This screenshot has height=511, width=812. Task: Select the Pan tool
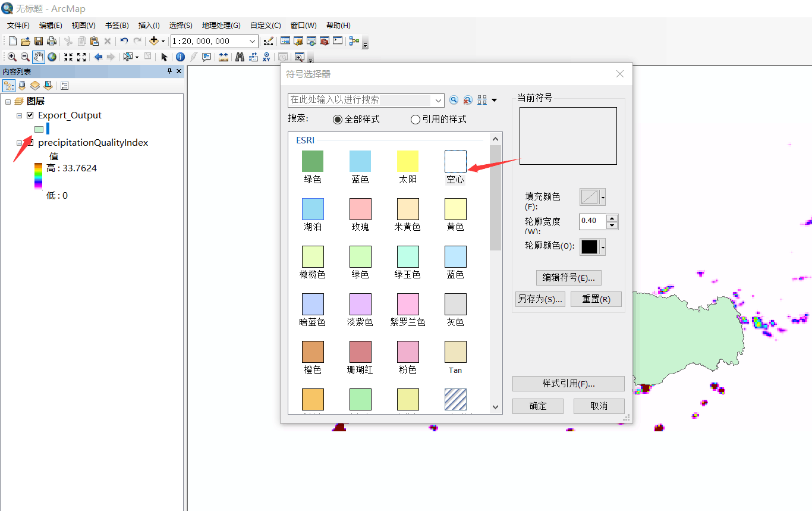[38, 57]
